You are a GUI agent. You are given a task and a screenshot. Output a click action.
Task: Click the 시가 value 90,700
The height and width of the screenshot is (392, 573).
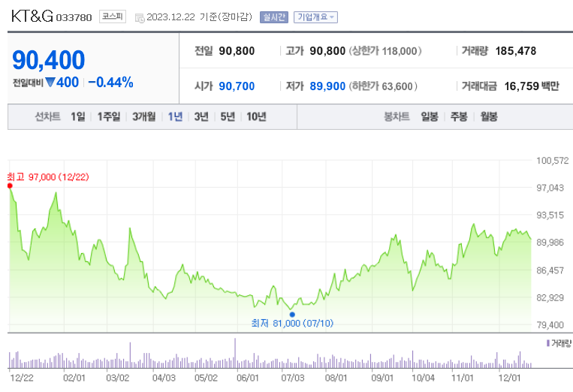tap(237, 86)
